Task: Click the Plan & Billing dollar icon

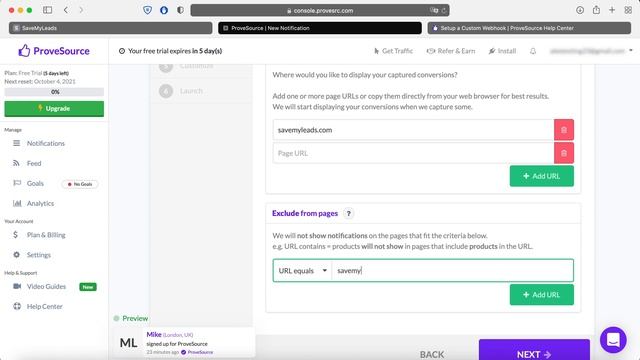Action: [x=16, y=235]
